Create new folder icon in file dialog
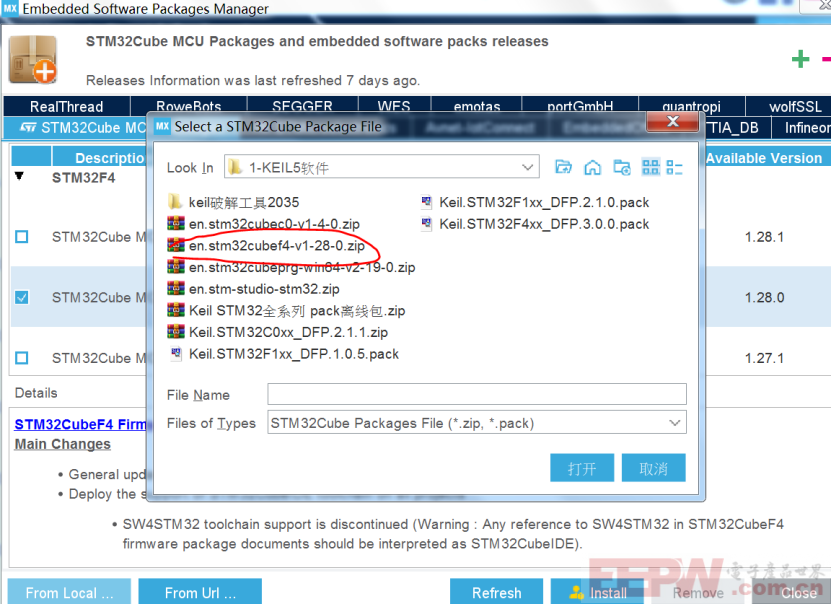The image size is (831, 604). (x=622, y=167)
